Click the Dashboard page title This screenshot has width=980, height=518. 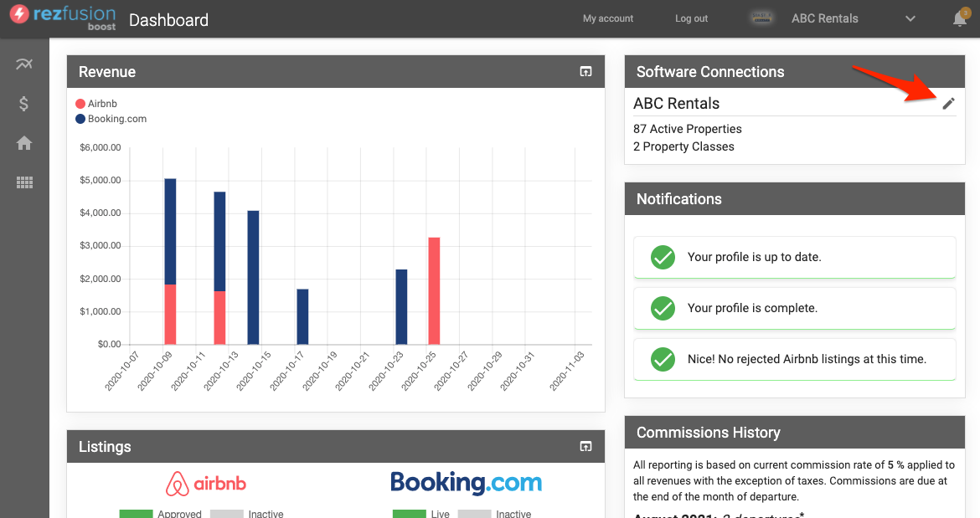tap(168, 20)
